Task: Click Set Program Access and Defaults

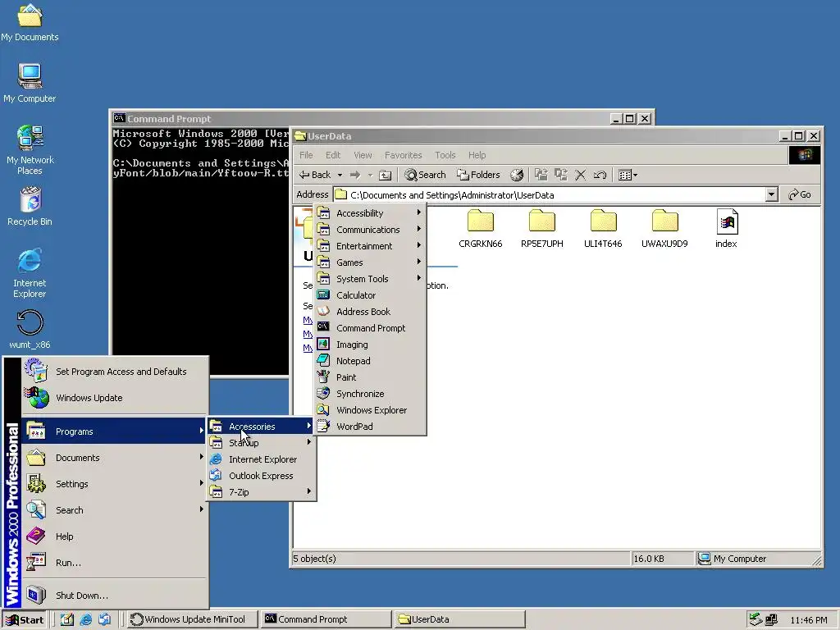Action: pos(115,372)
